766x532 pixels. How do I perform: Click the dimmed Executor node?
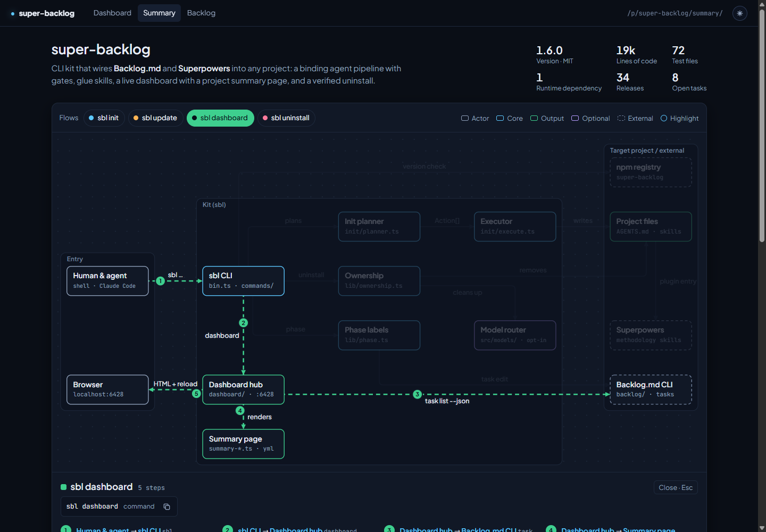[515, 227]
